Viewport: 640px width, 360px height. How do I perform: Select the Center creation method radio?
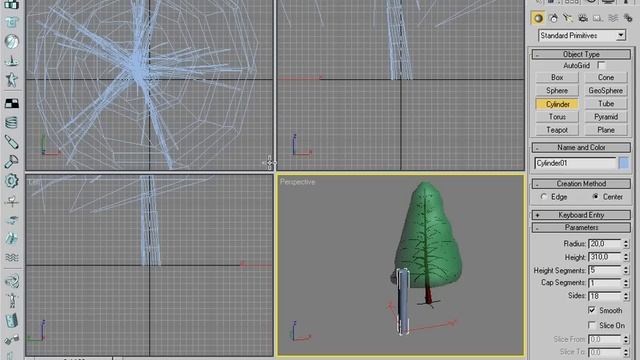pos(596,197)
